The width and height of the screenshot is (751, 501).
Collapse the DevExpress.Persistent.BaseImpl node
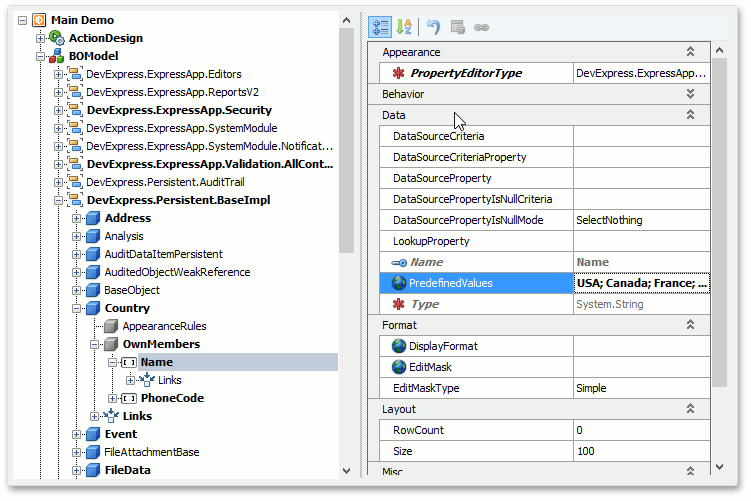(x=58, y=201)
